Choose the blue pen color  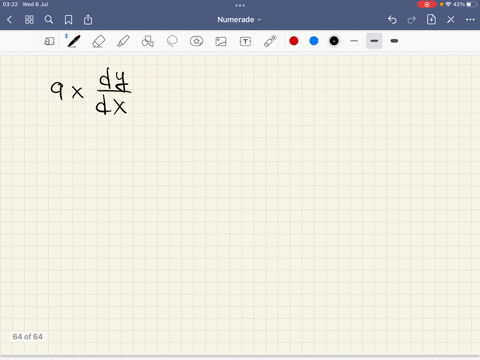click(x=314, y=41)
